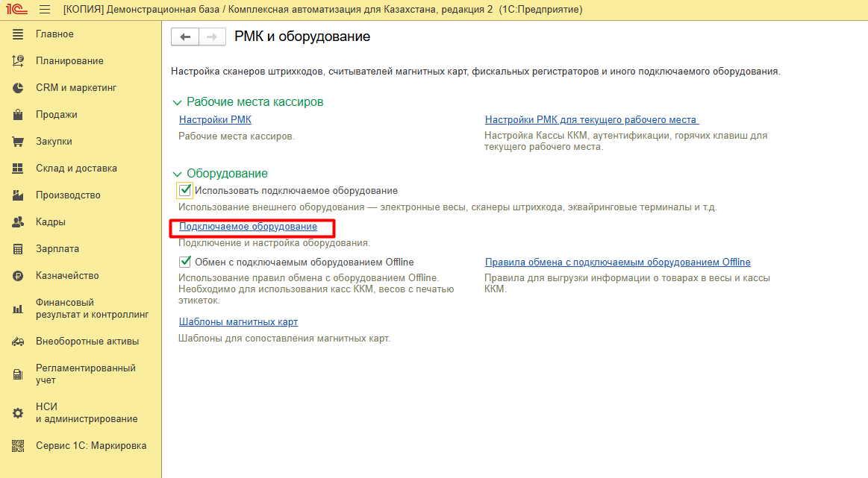Uncheck Использовать подключаемое оборудование checkbox

tap(185, 190)
